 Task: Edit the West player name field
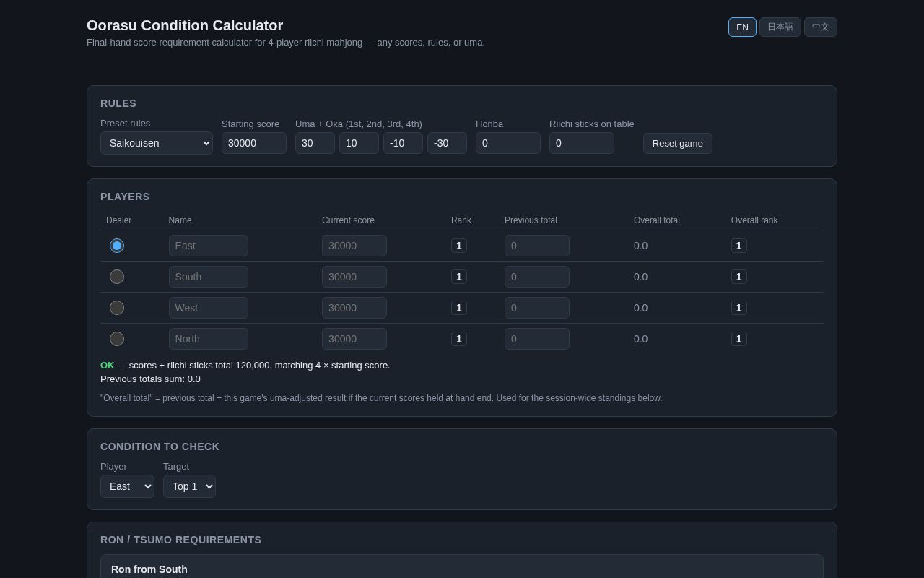pos(209,308)
